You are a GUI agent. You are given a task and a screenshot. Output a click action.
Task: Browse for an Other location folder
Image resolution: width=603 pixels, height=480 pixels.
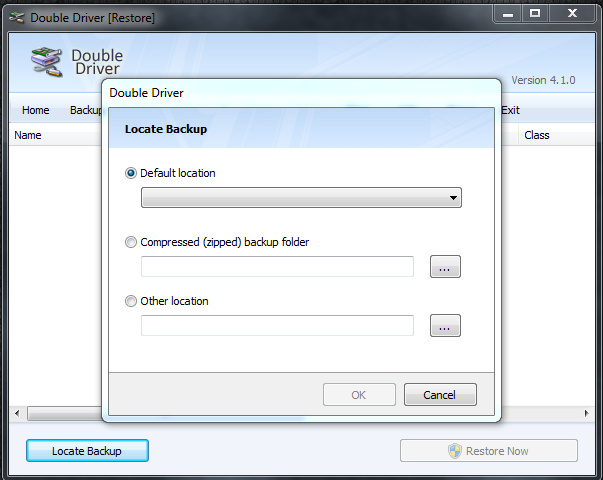coord(445,326)
